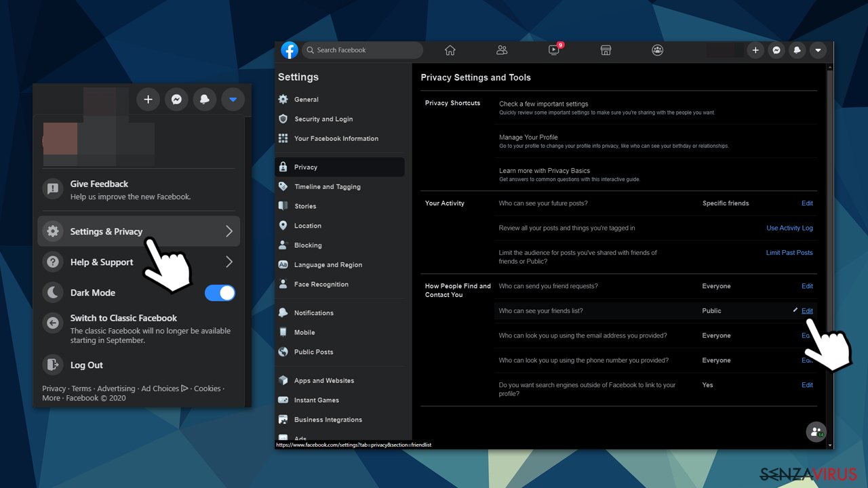Screen dimensions: 868x488
Task: Select Security and Login settings
Action: tap(339, 119)
